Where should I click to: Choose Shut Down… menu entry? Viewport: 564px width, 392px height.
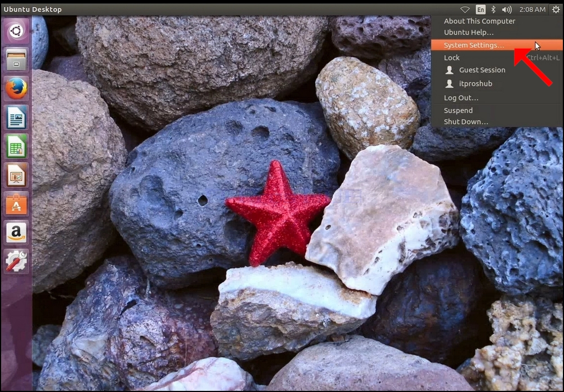click(497, 122)
